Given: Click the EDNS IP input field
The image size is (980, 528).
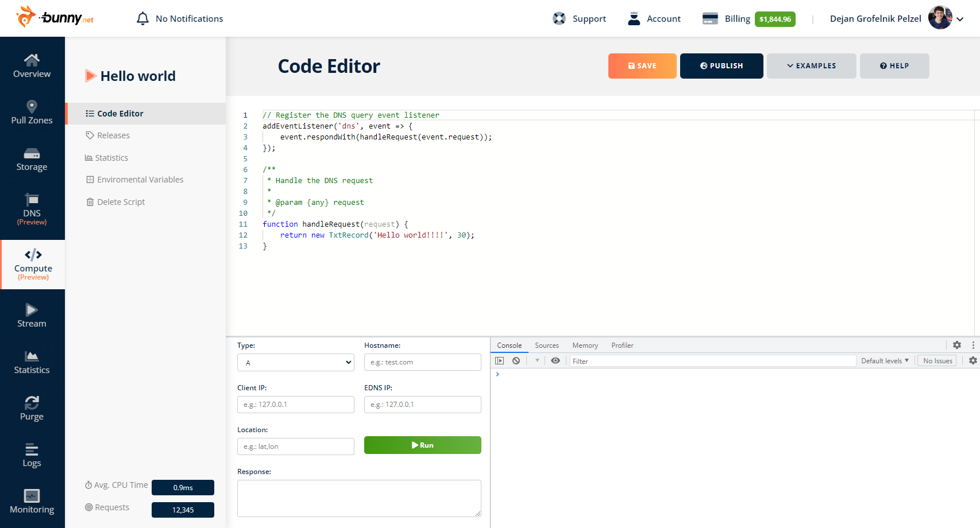Looking at the screenshot, I should tap(423, 405).
